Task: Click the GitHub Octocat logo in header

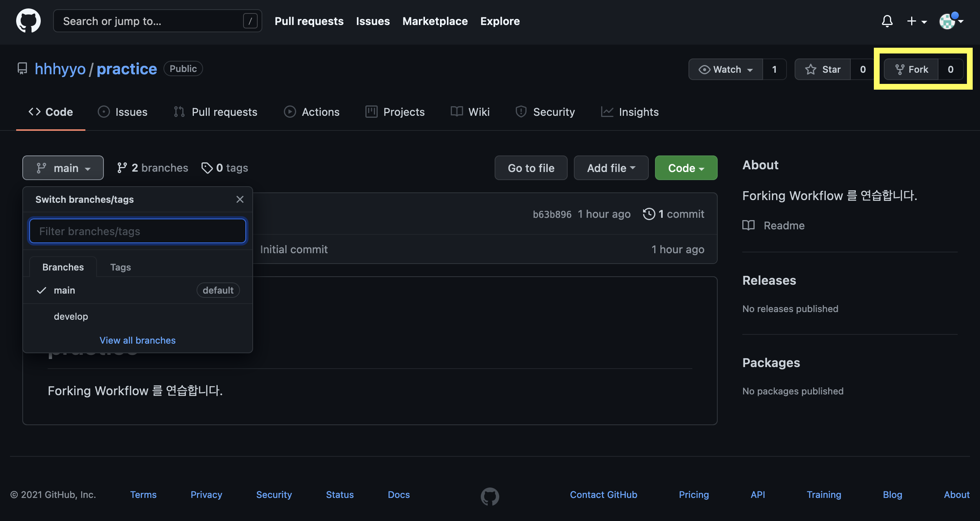Action: tap(28, 21)
